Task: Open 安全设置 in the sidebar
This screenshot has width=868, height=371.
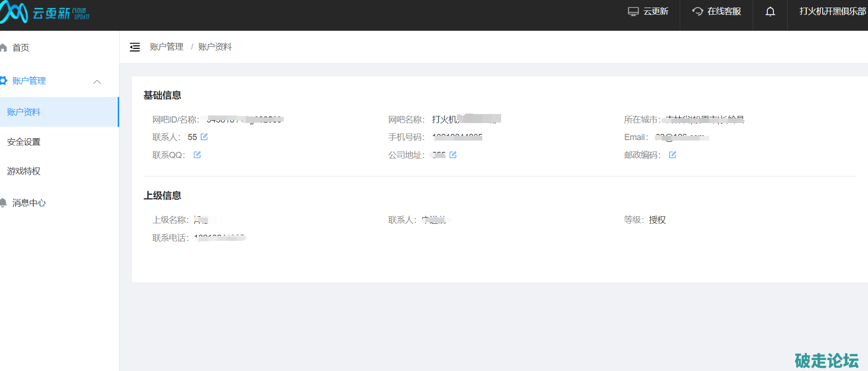Action: [24, 142]
